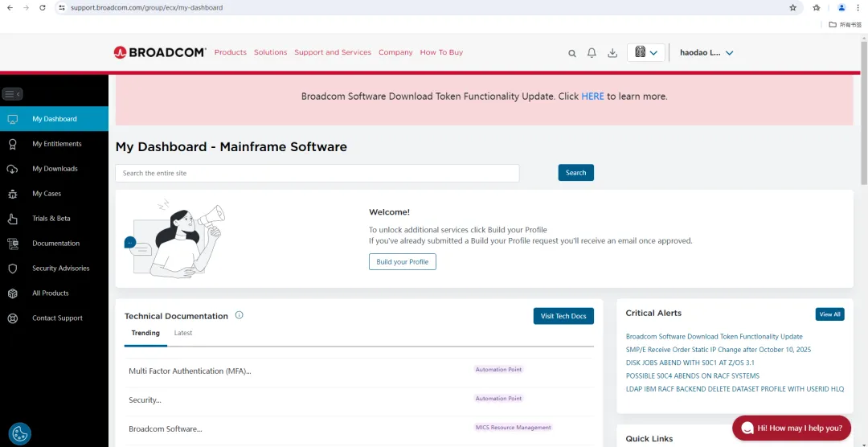Image resolution: width=868 pixels, height=447 pixels.
Task: Click the Build your Profile button
Action: pyautogui.click(x=402, y=262)
